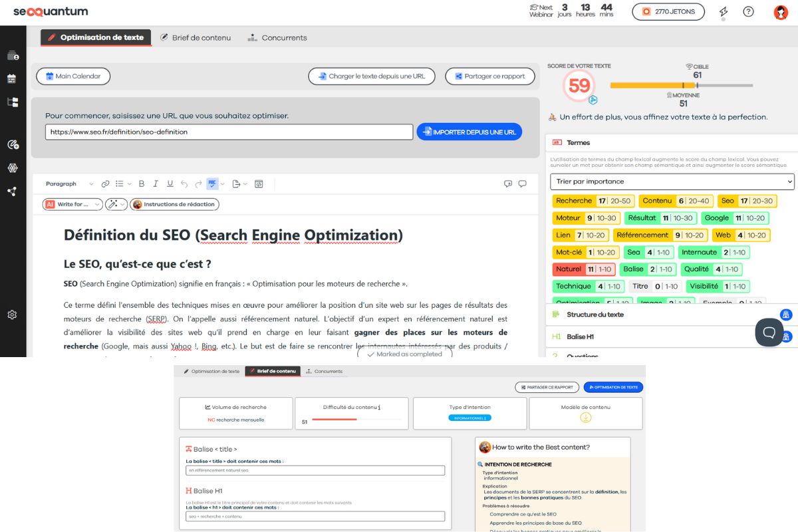Open the bullet list style dropdown arrow

click(x=129, y=184)
